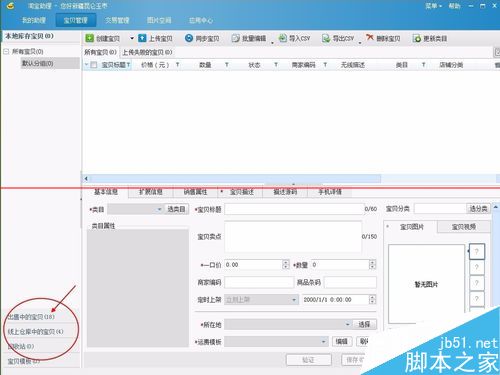
Task: Open the 定时上架 dropdown
Action: tap(261, 300)
